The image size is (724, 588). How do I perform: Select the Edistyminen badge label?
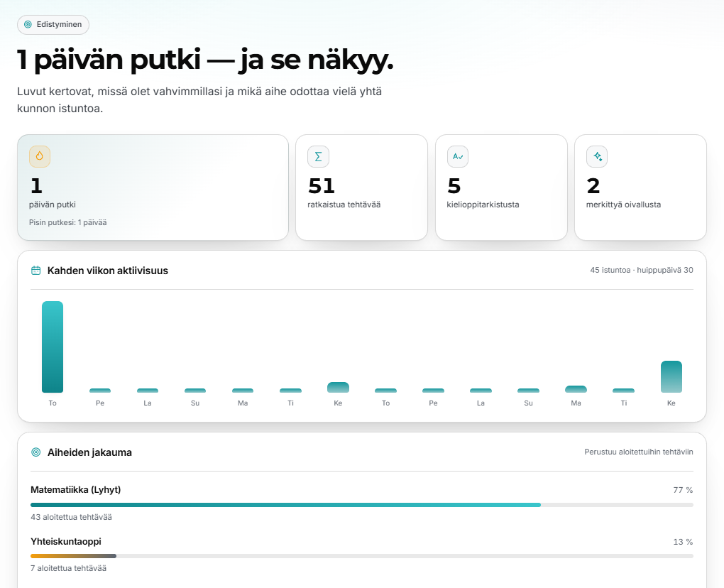coord(59,24)
